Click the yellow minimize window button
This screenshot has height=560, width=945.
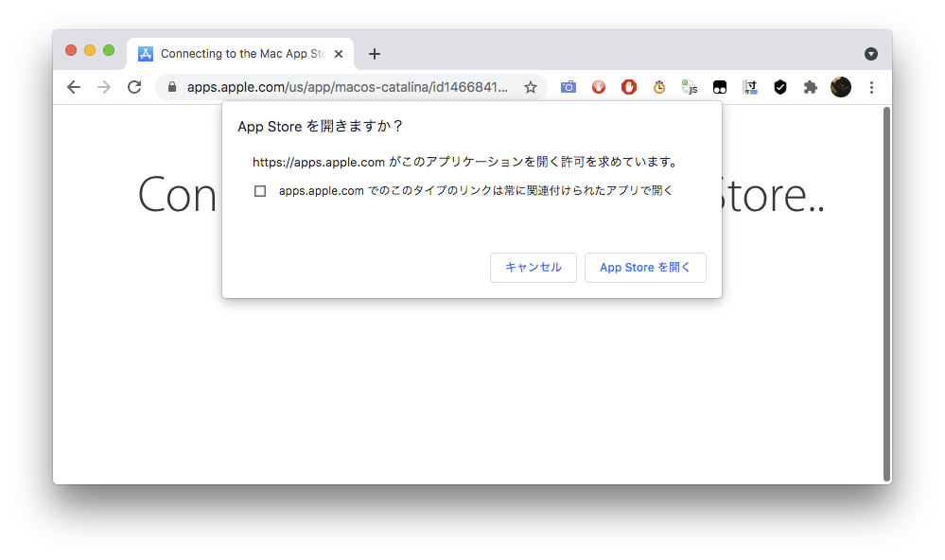[90, 51]
